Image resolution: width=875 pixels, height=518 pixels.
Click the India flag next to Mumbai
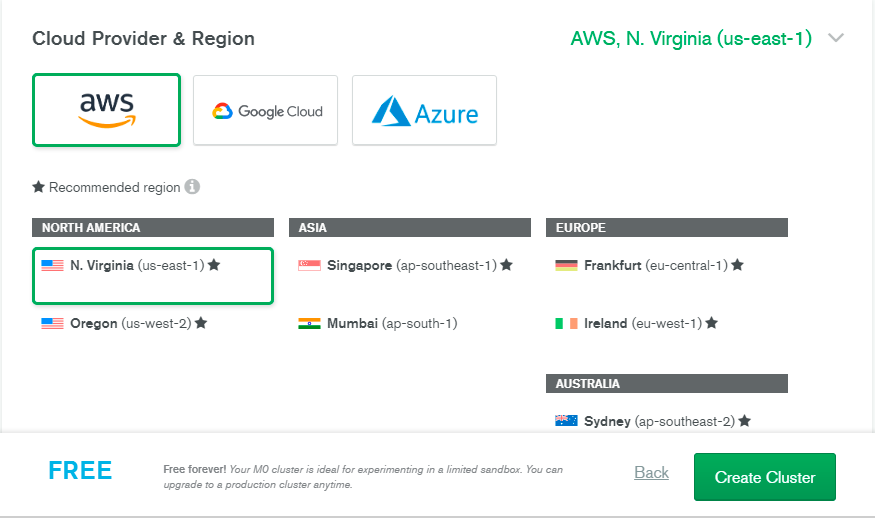(309, 323)
